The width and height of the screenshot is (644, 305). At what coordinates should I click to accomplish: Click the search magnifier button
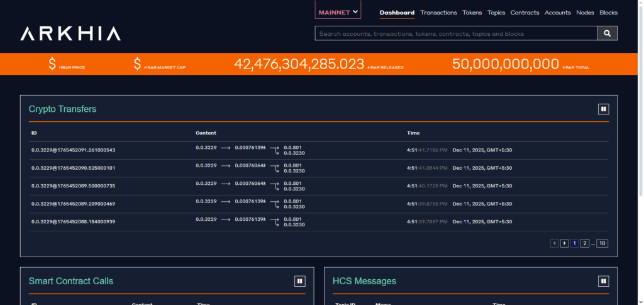pyautogui.click(x=607, y=34)
